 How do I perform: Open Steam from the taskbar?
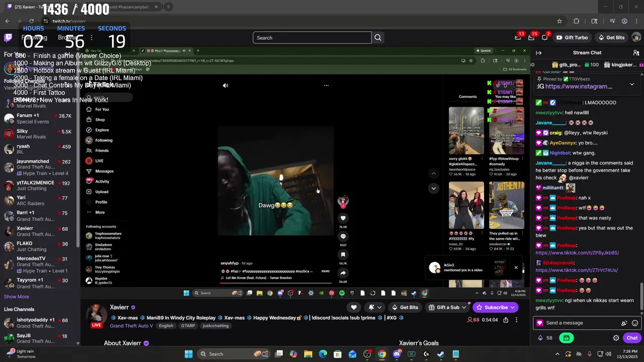441,354
